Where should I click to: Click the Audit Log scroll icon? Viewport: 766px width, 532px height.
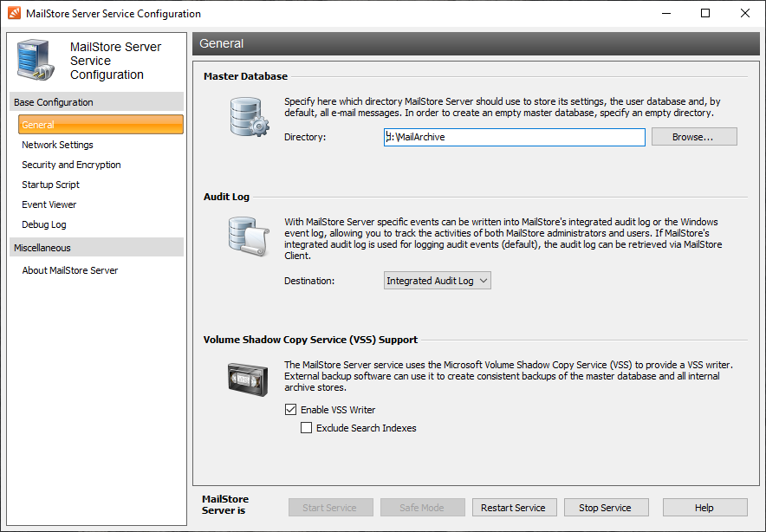[249, 237]
